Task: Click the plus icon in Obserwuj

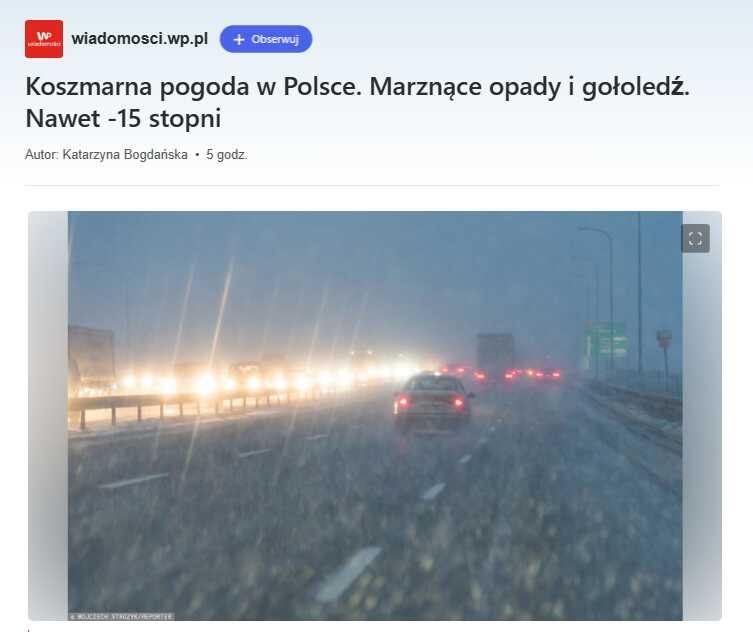Action: click(x=239, y=39)
